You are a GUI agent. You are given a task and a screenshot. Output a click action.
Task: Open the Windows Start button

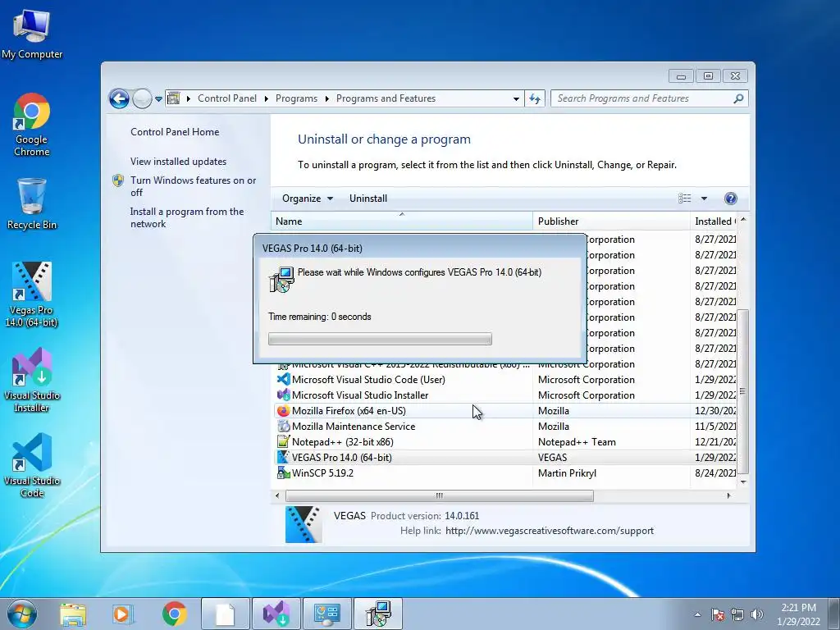pos(22,614)
